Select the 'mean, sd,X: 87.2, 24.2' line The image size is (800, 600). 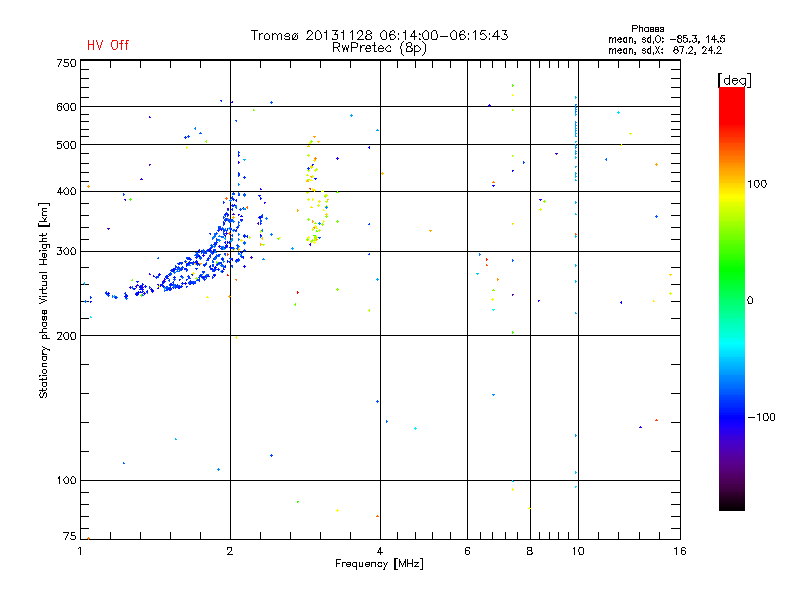click(x=665, y=51)
